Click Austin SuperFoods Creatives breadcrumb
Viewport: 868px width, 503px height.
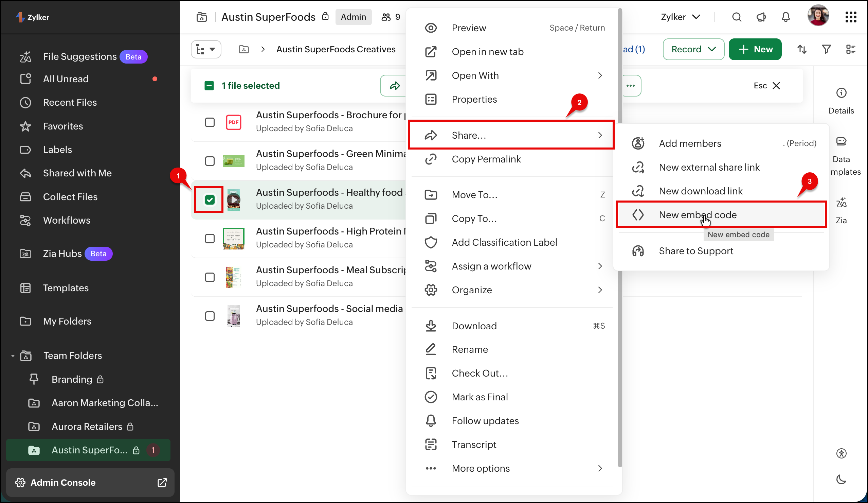point(336,49)
